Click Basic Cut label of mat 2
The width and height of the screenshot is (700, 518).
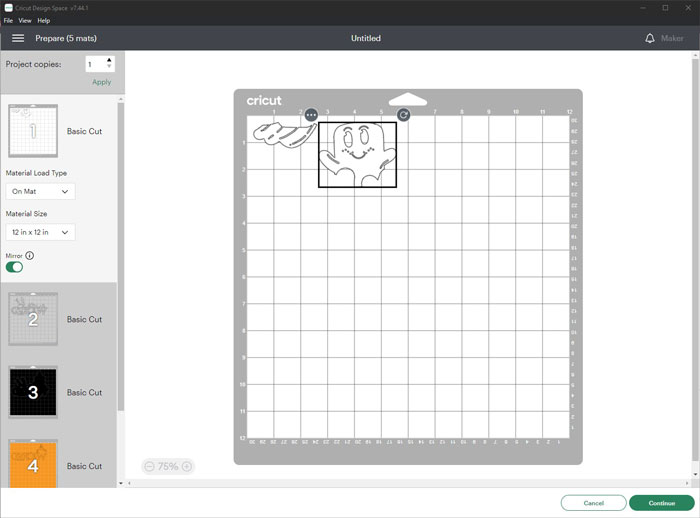pyautogui.click(x=84, y=319)
